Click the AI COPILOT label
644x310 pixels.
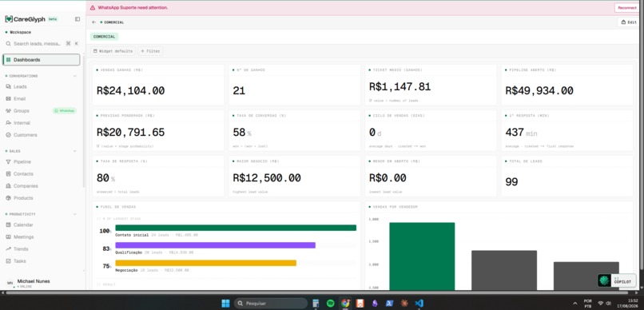622,280
